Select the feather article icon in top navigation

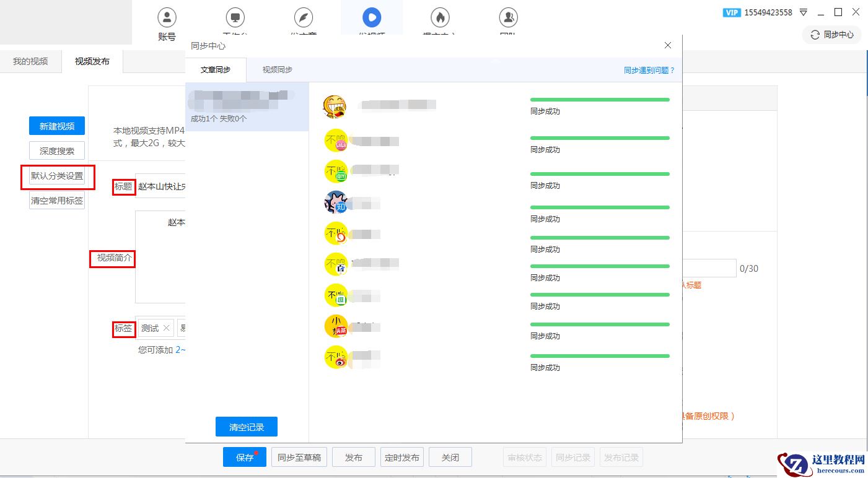click(x=303, y=17)
